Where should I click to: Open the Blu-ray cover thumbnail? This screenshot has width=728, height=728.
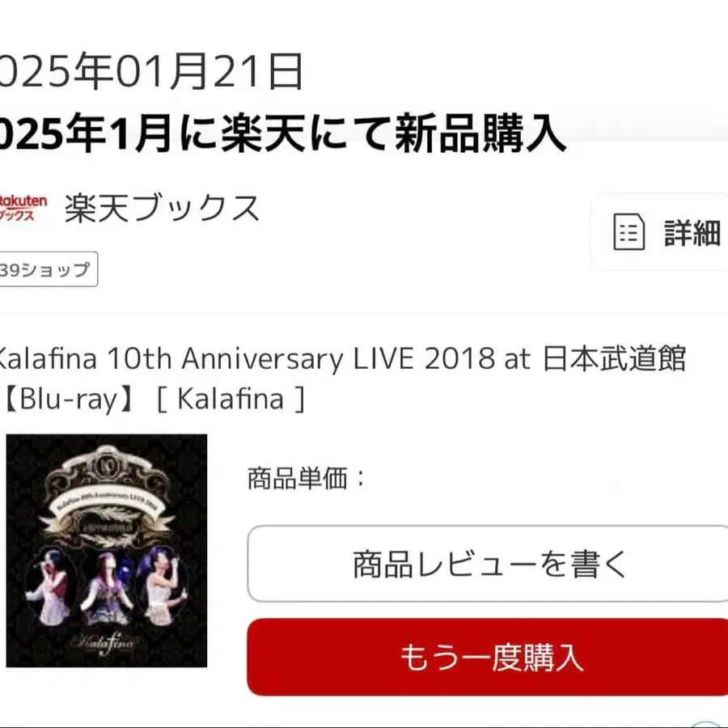pyautogui.click(x=107, y=551)
